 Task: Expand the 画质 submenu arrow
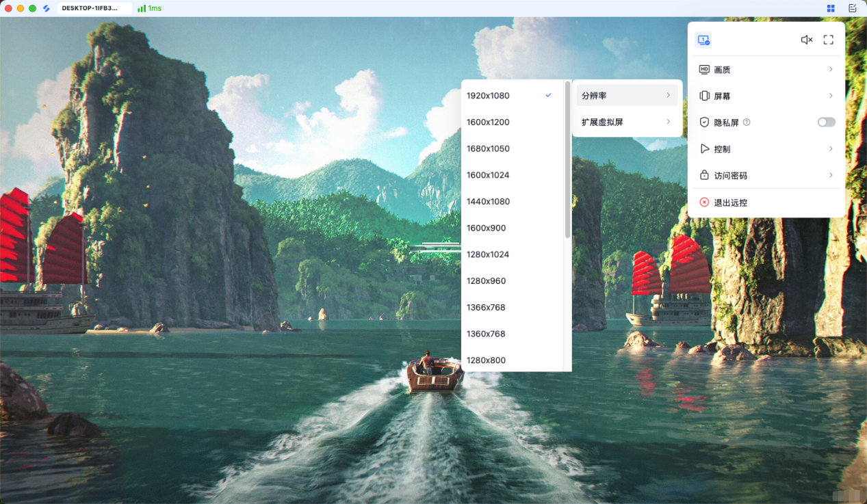point(831,70)
